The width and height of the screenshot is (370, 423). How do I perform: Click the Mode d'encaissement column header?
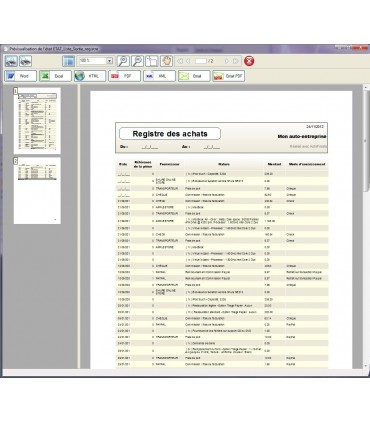click(307, 164)
